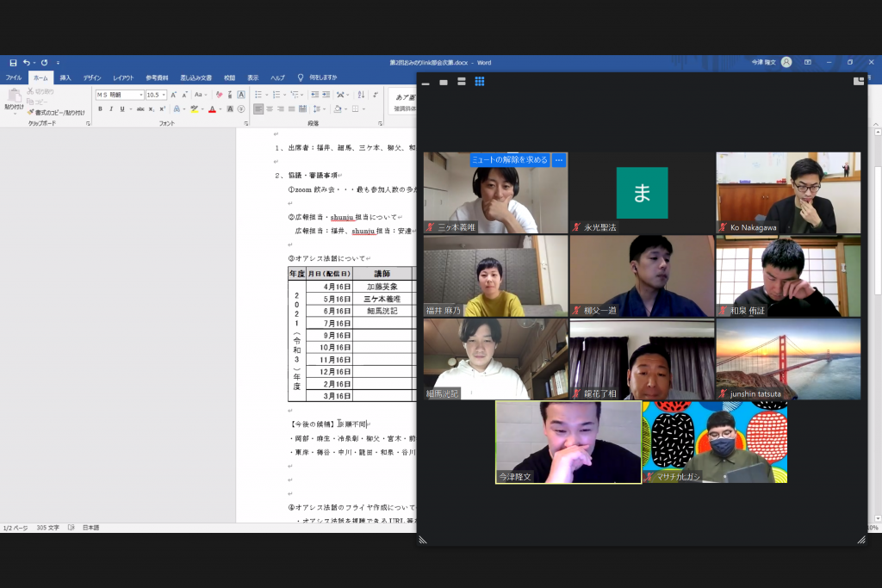
Task: Apply bulleted list formatting
Action: (x=258, y=95)
